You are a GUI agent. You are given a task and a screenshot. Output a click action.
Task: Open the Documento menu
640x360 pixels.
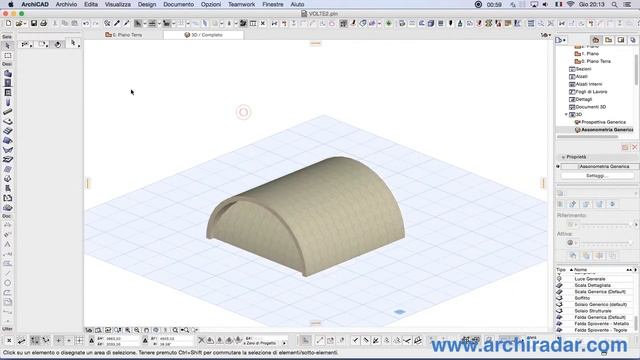click(178, 4)
